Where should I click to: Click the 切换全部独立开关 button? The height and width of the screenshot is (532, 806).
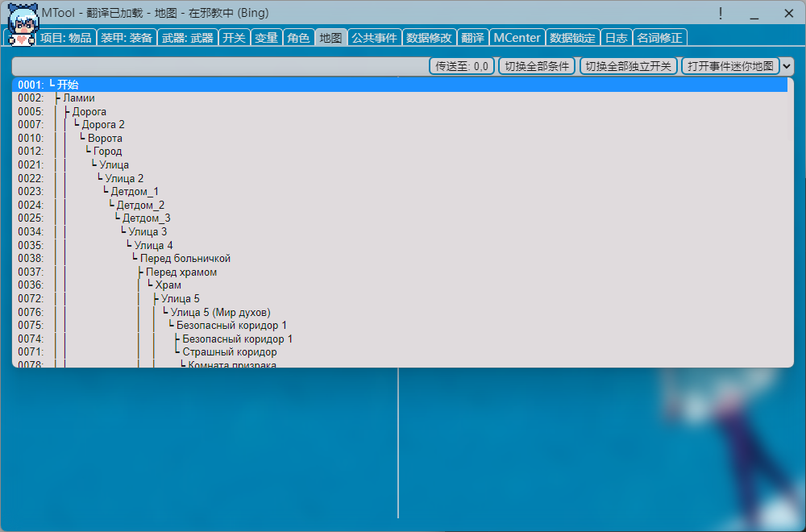click(x=628, y=66)
